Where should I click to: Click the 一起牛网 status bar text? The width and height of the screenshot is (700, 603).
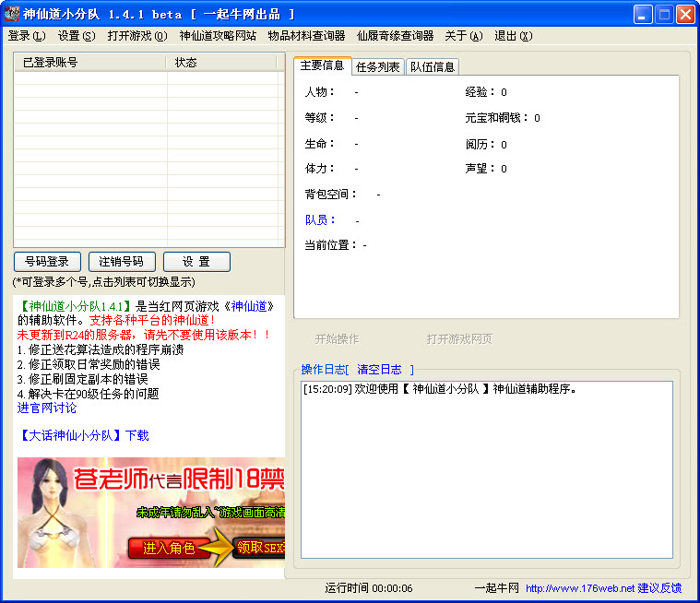coord(496,588)
